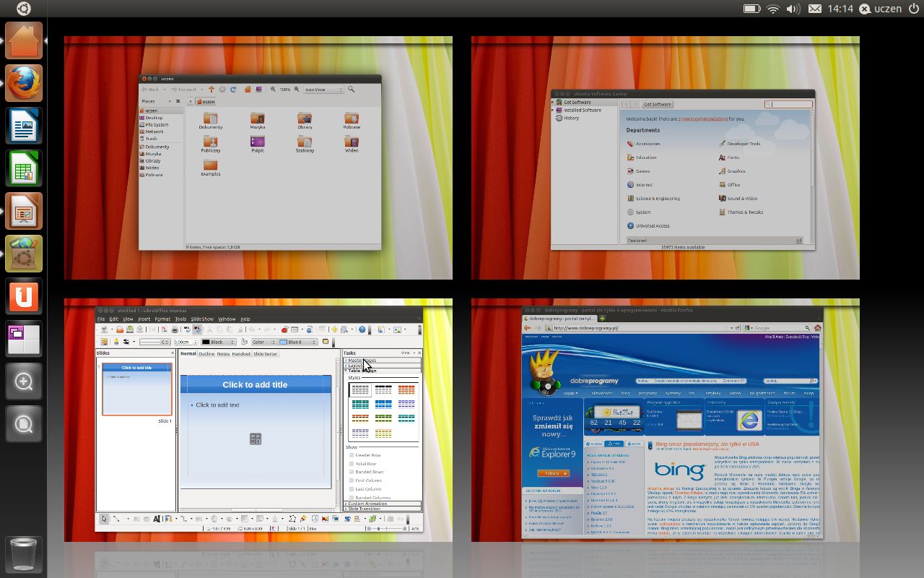Toggle Last Column checkbox in Impress
The image size is (924, 578).
(351, 489)
